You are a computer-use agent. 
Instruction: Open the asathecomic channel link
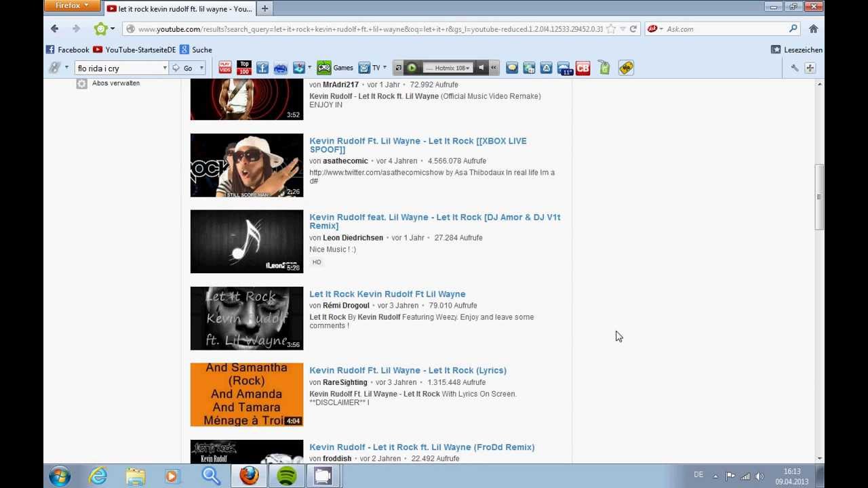point(345,161)
